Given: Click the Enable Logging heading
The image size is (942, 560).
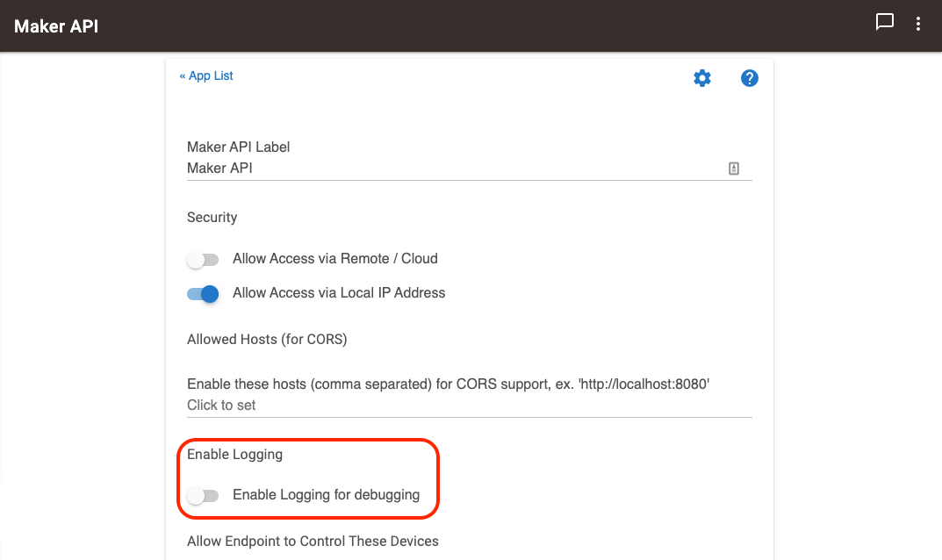Looking at the screenshot, I should 235,455.
